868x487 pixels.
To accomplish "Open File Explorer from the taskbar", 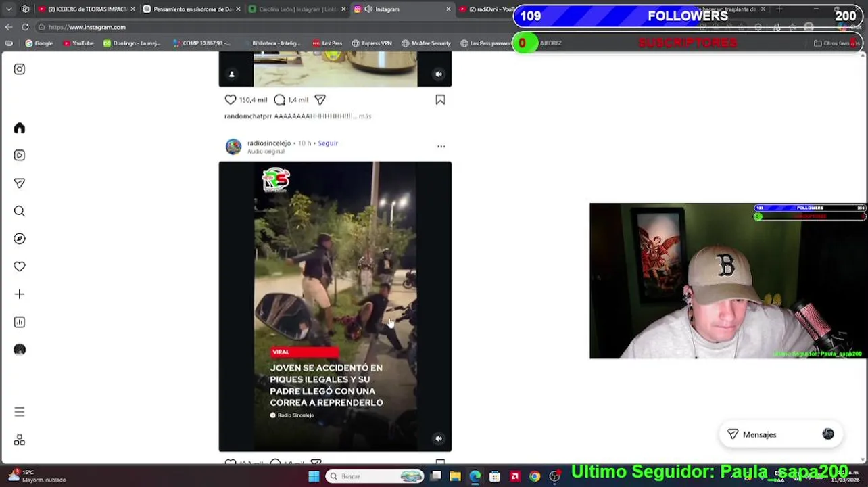I will [456, 476].
